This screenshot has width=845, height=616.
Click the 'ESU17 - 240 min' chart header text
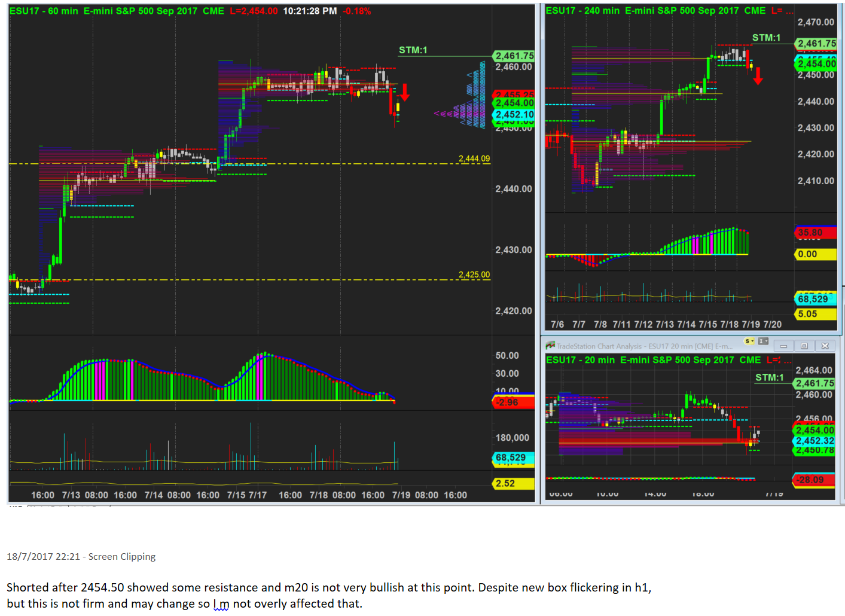(582, 11)
